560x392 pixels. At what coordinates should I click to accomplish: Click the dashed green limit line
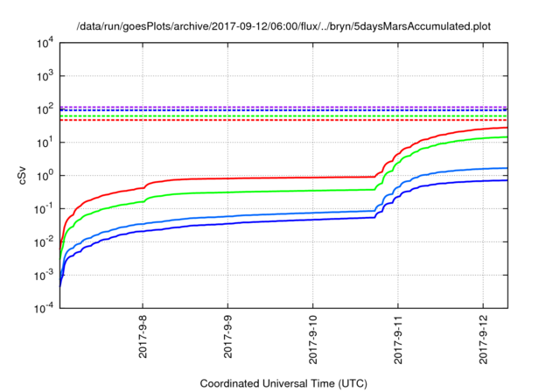point(283,116)
